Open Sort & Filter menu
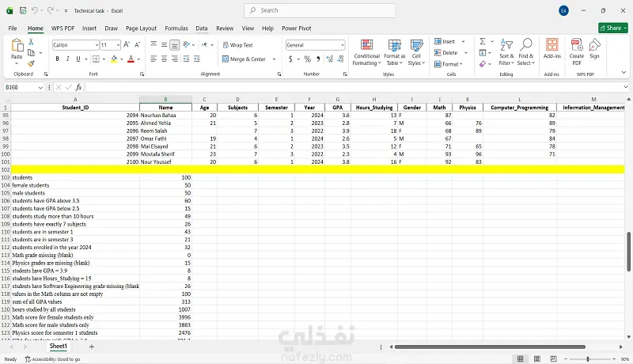633x364 pixels. [506, 52]
